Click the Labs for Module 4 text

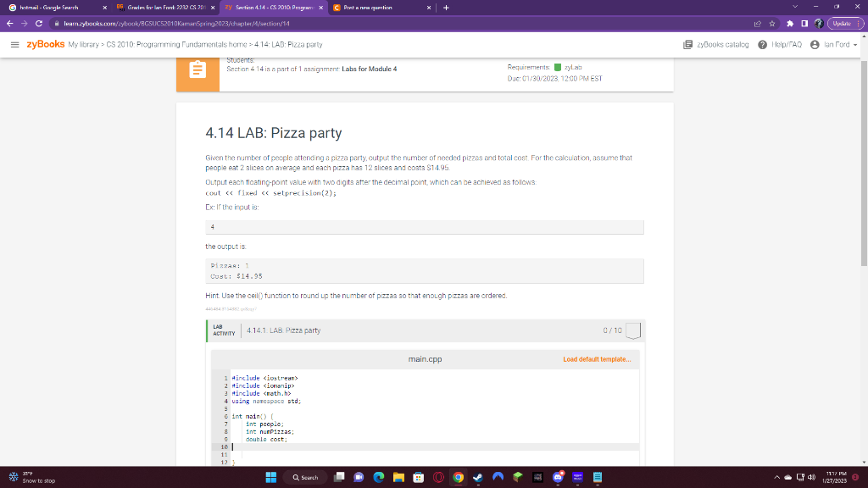click(370, 69)
